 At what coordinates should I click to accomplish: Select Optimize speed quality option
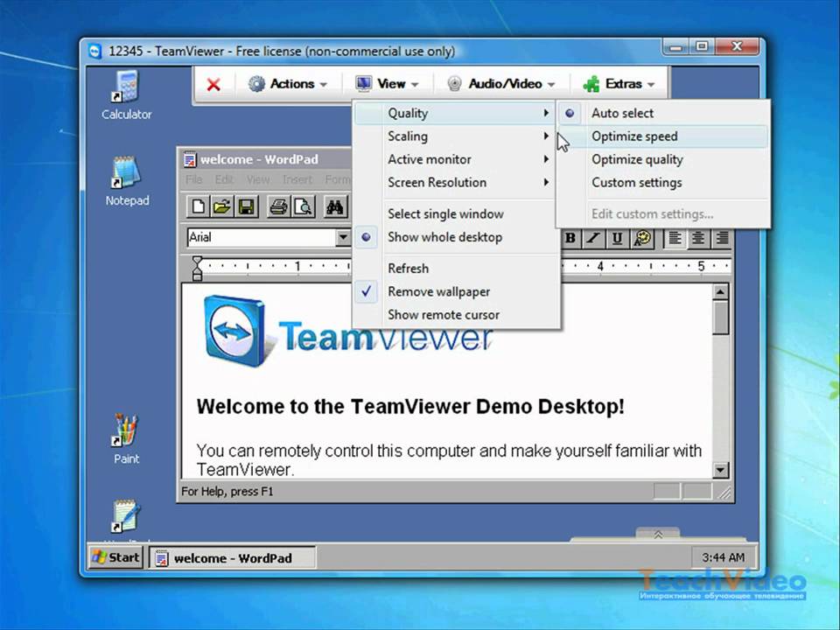(x=663, y=136)
